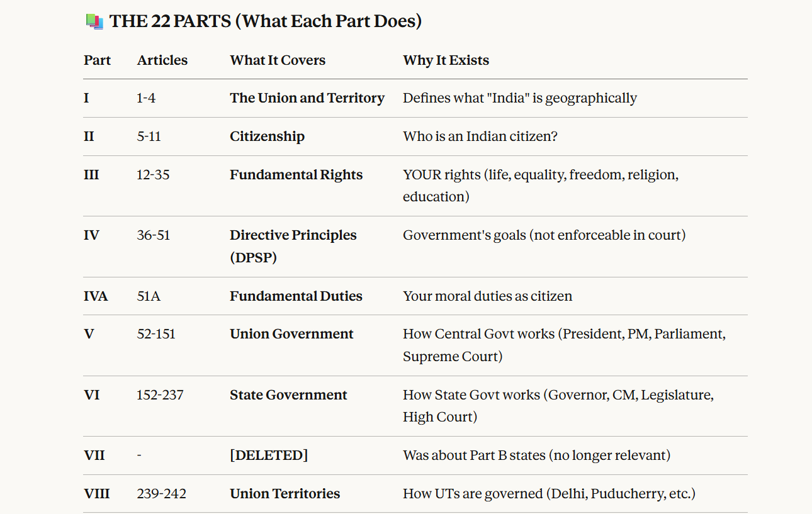This screenshot has width=812, height=514.
Task: Click the "Union Government" cell
Action: pos(291,334)
